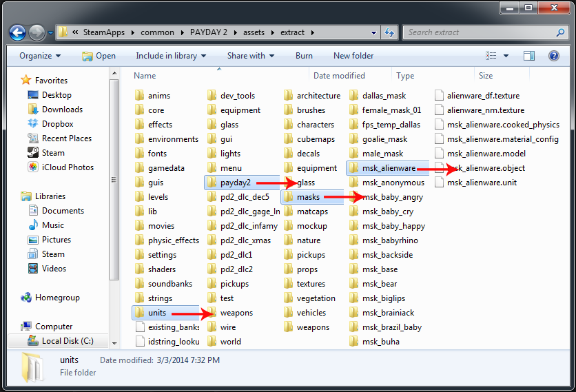Open Help with the question mark icon
576x392 pixels.
tap(553, 56)
